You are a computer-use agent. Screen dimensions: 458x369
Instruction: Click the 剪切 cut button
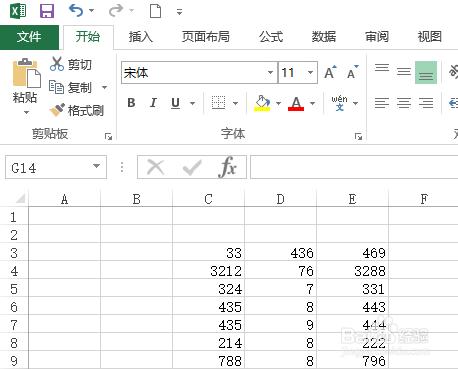coord(71,64)
